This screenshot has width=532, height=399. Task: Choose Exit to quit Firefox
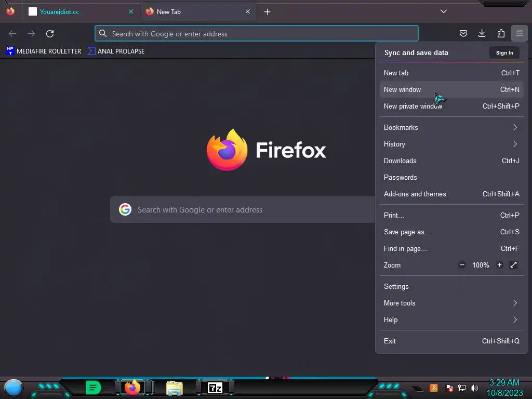click(451, 341)
